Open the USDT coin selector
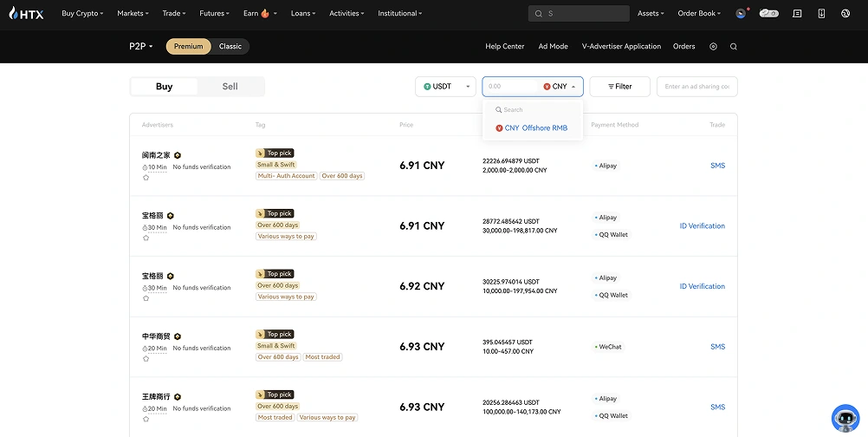868x437 pixels. 445,87
